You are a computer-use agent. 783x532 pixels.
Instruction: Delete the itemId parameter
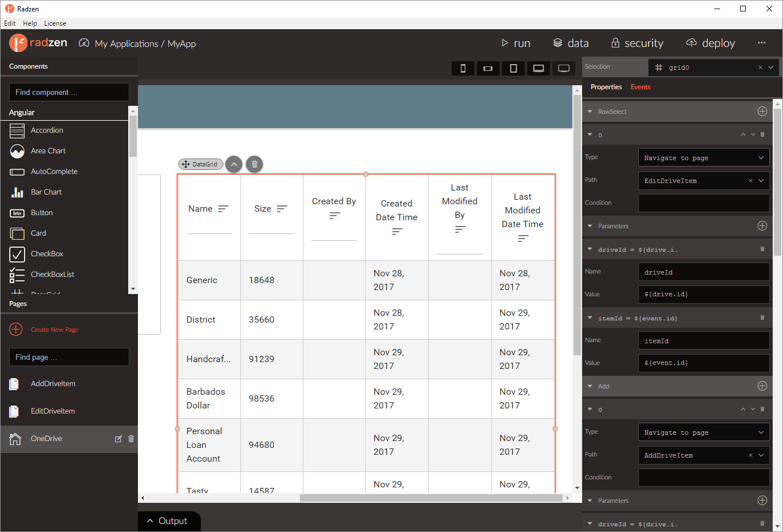click(x=762, y=317)
